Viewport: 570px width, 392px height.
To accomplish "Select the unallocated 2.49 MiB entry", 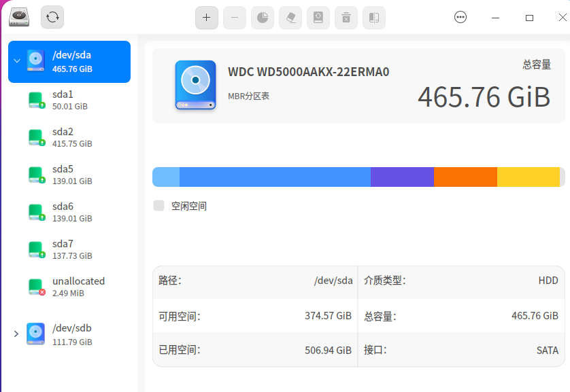I will coord(69,287).
